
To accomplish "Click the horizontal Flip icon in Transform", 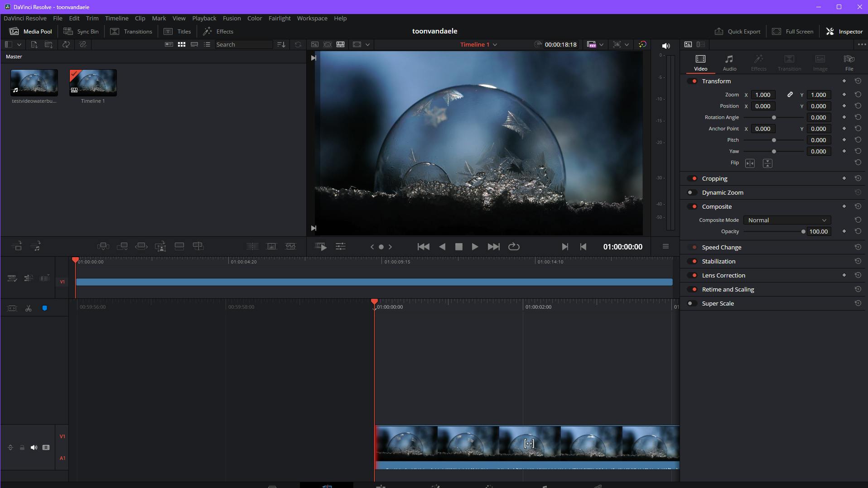I will click(x=750, y=163).
